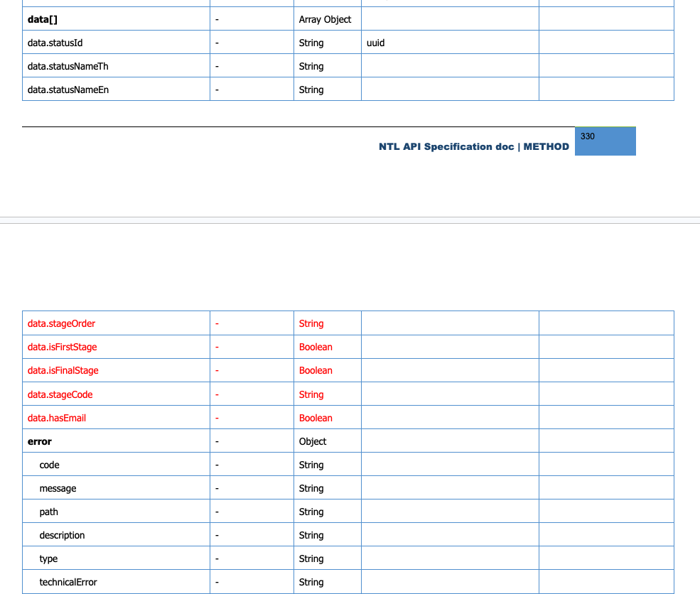Image resolution: width=700 pixels, height=594 pixels.
Task: Click the uuid value in data.statusId row
Action: [x=375, y=43]
